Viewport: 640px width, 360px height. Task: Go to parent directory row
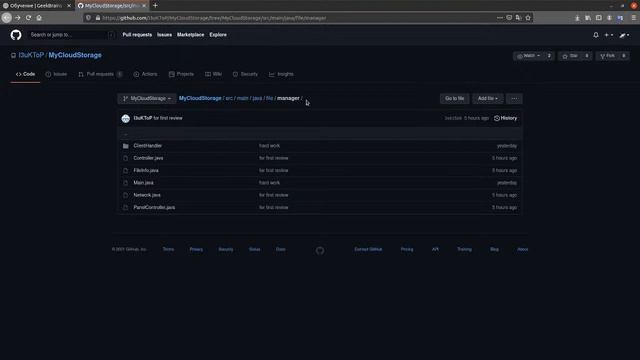pyautogui.click(x=320, y=134)
